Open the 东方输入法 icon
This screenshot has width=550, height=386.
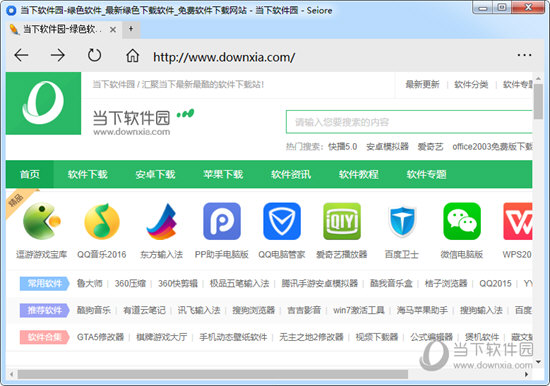162,221
